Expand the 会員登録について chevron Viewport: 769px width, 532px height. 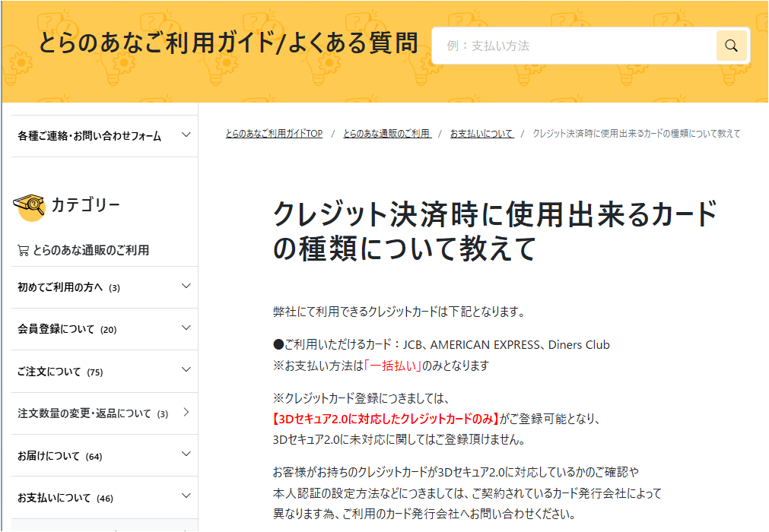click(x=186, y=328)
